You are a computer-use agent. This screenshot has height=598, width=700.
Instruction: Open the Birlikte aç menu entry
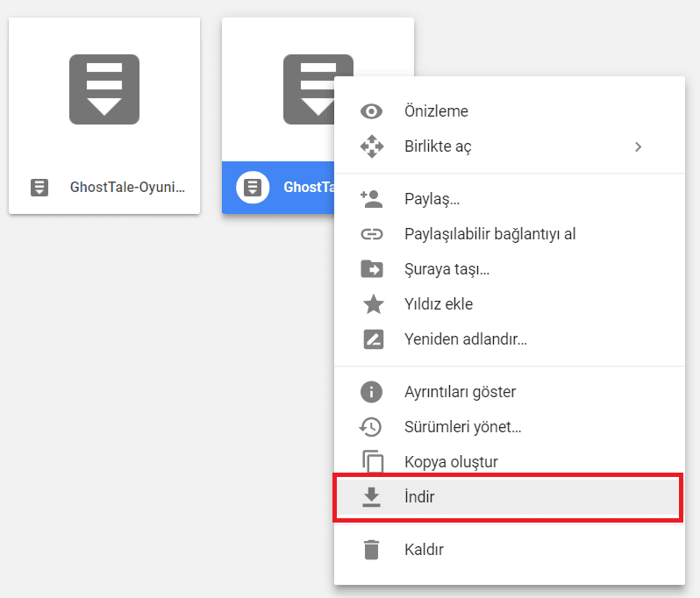tap(510, 146)
